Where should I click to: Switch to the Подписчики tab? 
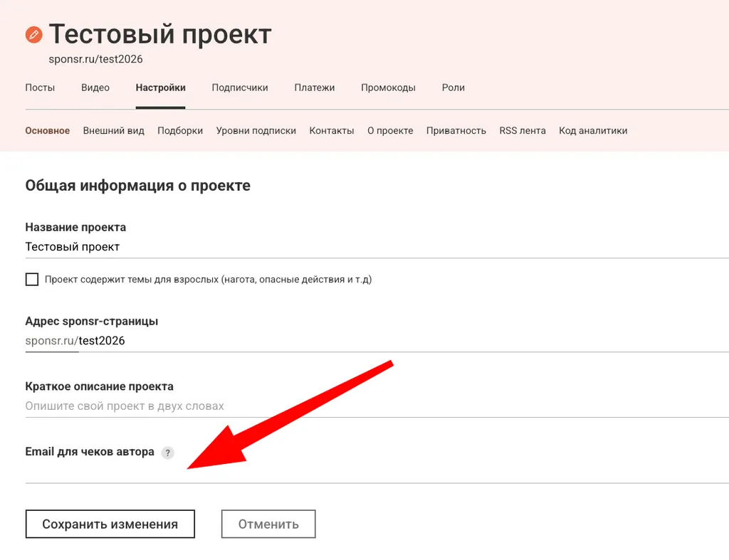[x=239, y=88]
